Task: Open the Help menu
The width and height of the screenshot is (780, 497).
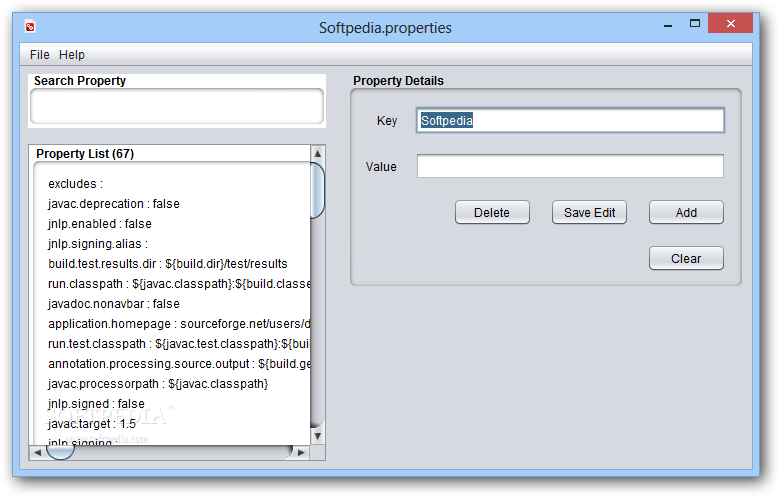Action: point(72,55)
